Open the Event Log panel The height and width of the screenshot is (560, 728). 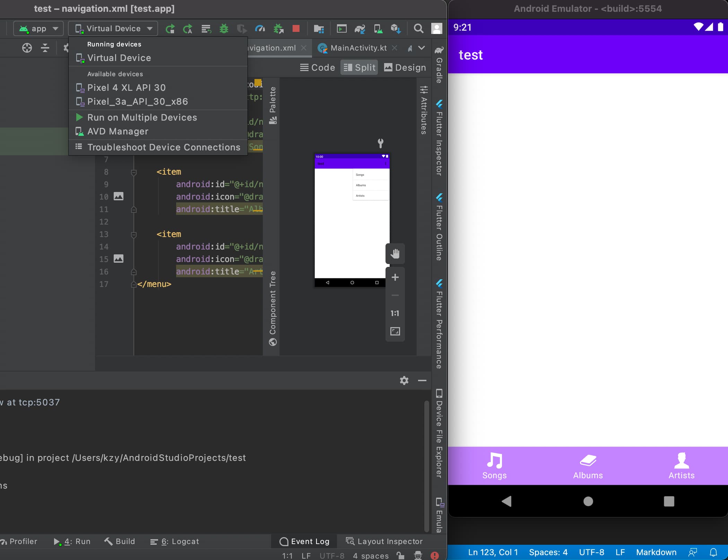click(304, 541)
